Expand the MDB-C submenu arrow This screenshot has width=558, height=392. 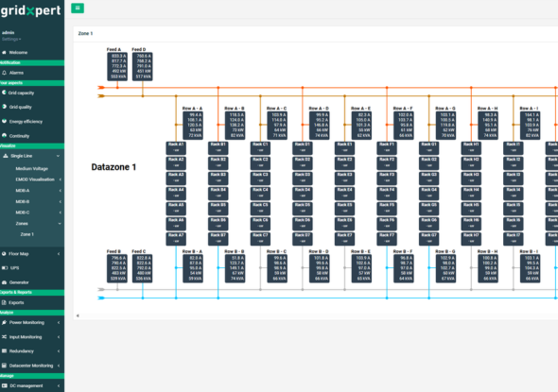[x=61, y=213]
